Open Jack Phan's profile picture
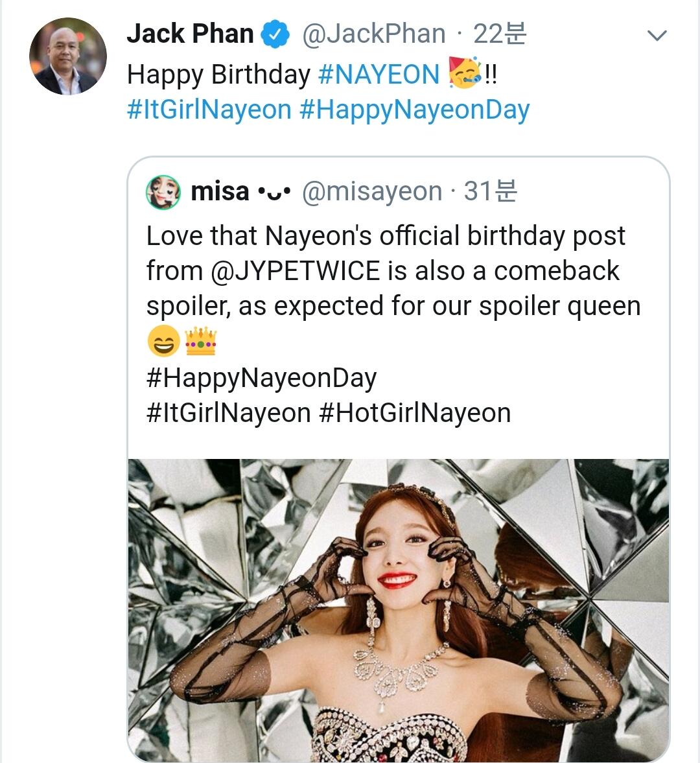 coord(67,56)
